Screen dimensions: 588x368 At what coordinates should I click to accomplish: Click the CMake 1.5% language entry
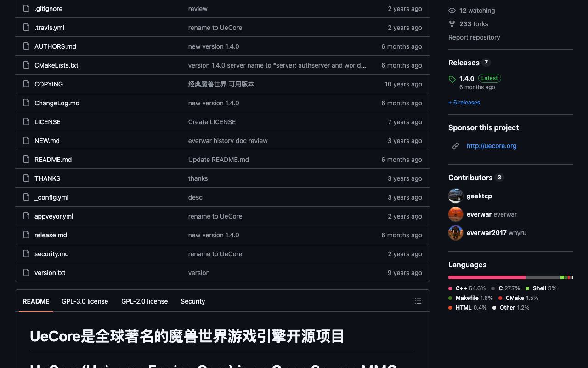[518, 298]
